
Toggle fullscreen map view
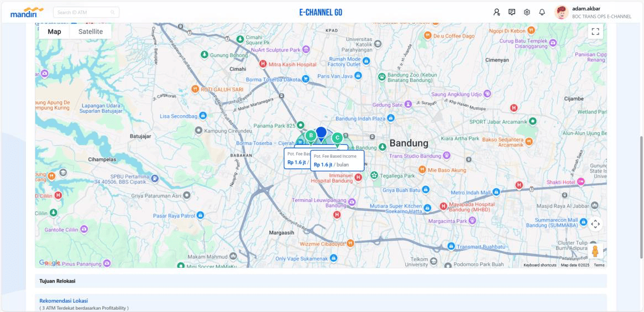coord(595,32)
